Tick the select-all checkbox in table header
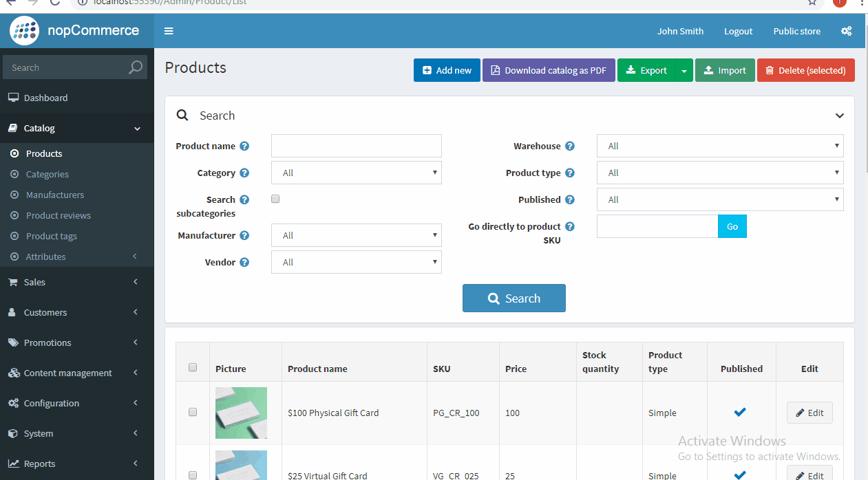The width and height of the screenshot is (868, 480). point(193,367)
